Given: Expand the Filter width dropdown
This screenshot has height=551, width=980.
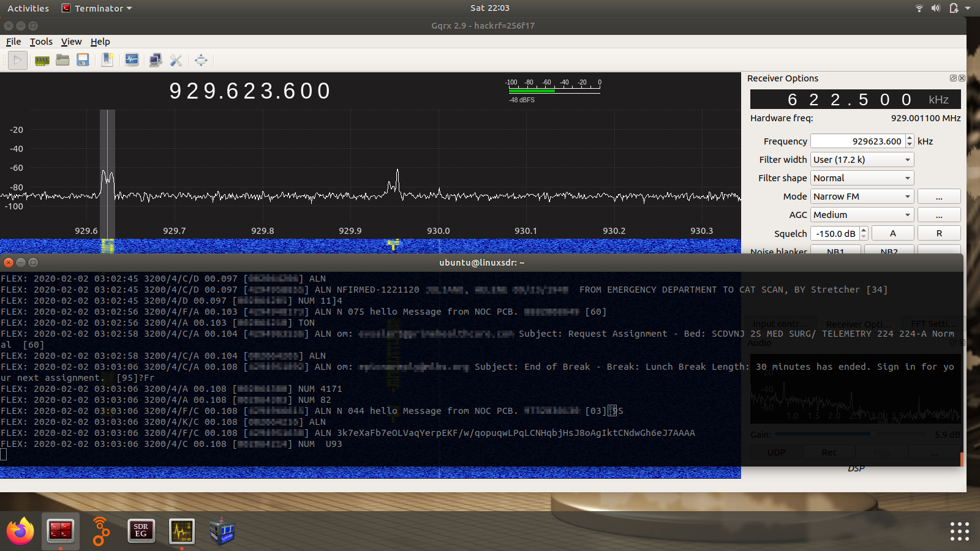Looking at the screenshot, I should click(862, 160).
